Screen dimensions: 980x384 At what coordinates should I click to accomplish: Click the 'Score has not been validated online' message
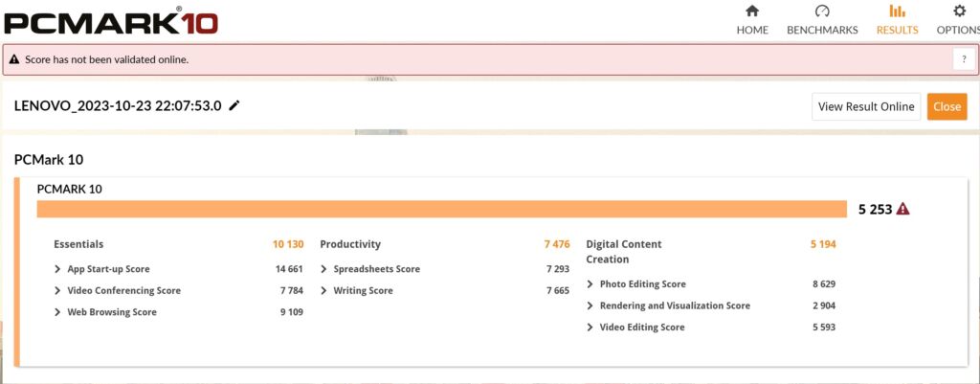107,60
